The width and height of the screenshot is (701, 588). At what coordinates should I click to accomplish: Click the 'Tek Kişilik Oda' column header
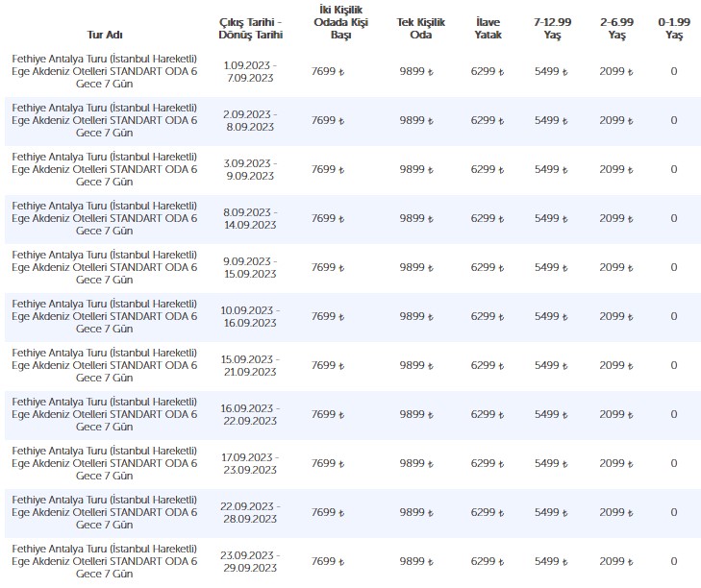(416, 28)
